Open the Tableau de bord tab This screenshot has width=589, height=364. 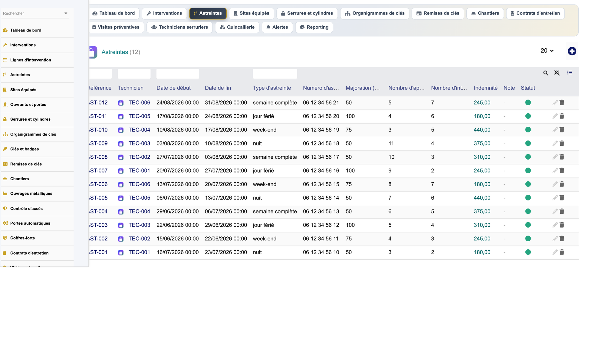pos(114,13)
